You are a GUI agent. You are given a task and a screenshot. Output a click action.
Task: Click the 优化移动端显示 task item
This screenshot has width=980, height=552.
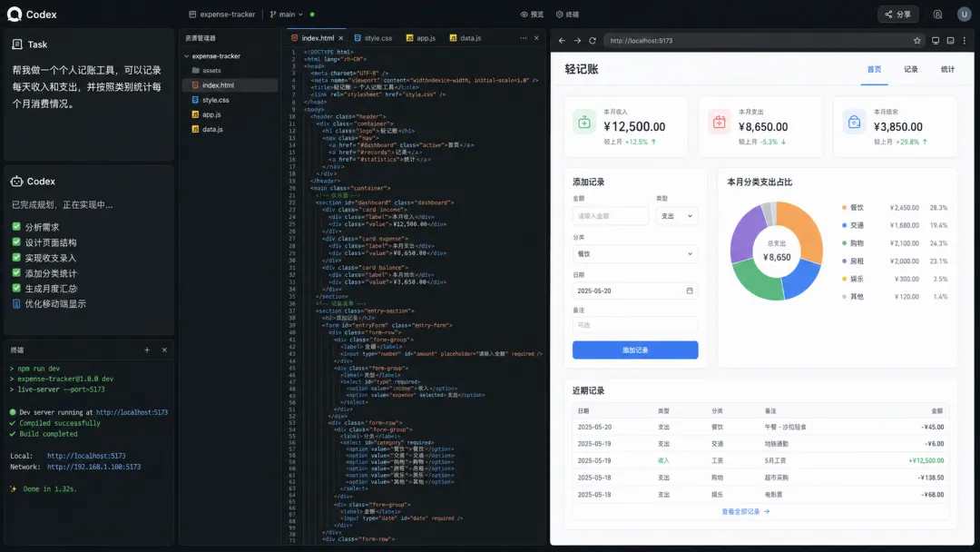(49, 304)
